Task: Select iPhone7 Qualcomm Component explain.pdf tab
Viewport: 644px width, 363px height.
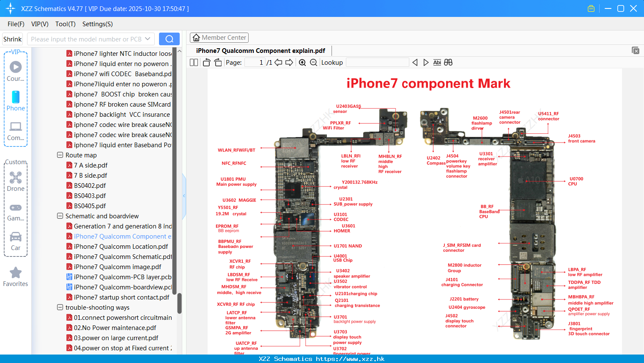Action: tap(260, 51)
